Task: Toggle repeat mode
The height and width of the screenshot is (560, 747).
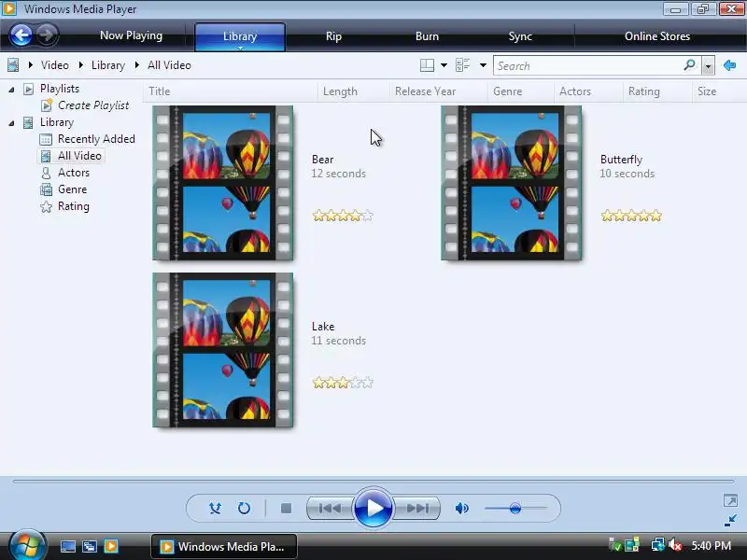Action: 244,509
